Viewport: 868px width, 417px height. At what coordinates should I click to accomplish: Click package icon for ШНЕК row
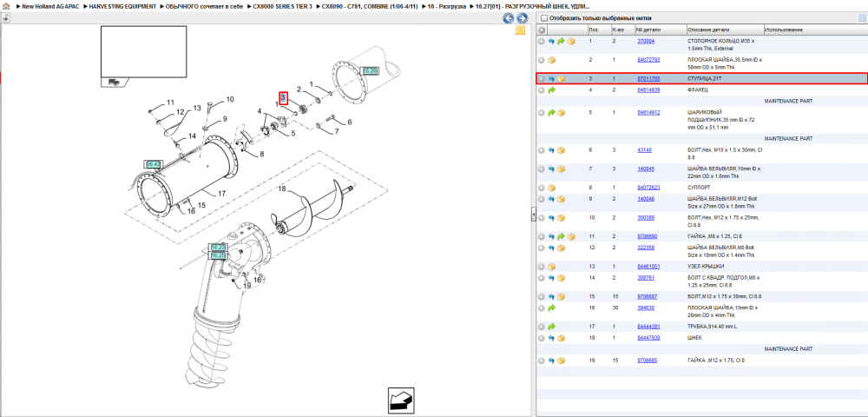click(561, 338)
